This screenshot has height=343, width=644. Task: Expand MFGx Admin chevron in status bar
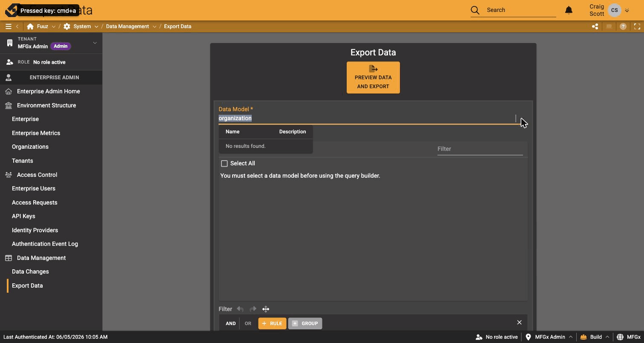(x=571, y=337)
